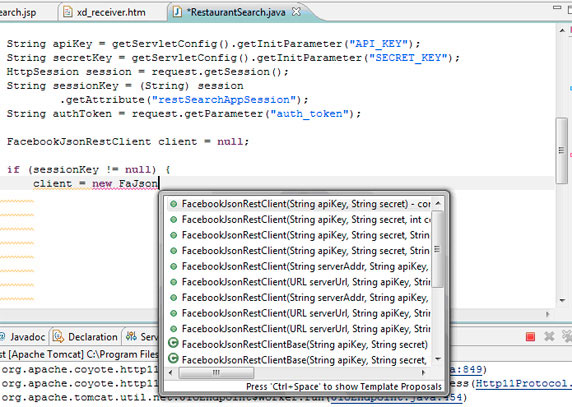This screenshot has width=572, height=407.
Task: Open the Javadoc view tab
Action: pos(24,337)
